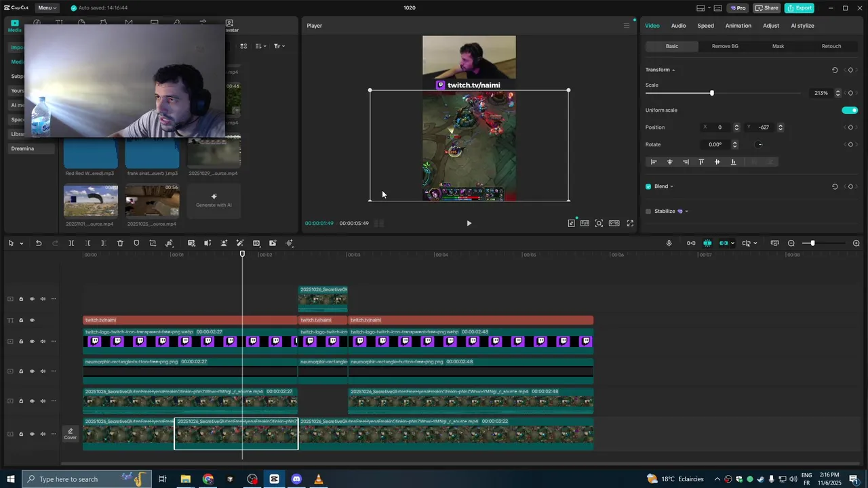Screen dimensions: 868x488
Task: Click the delete-right trim icon
Action: [103, 243]
